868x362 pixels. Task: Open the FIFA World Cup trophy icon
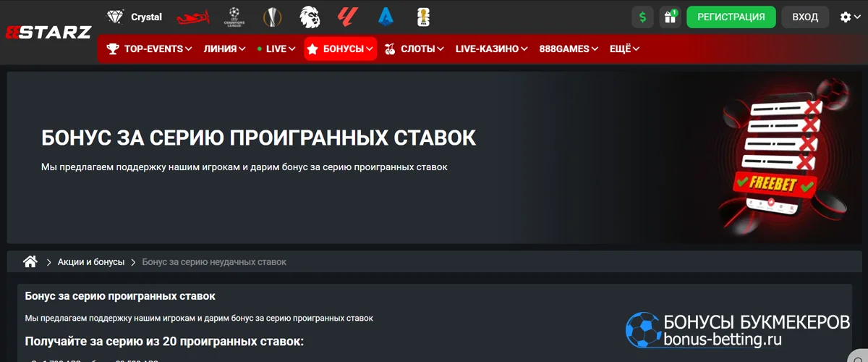coord(425,17)
